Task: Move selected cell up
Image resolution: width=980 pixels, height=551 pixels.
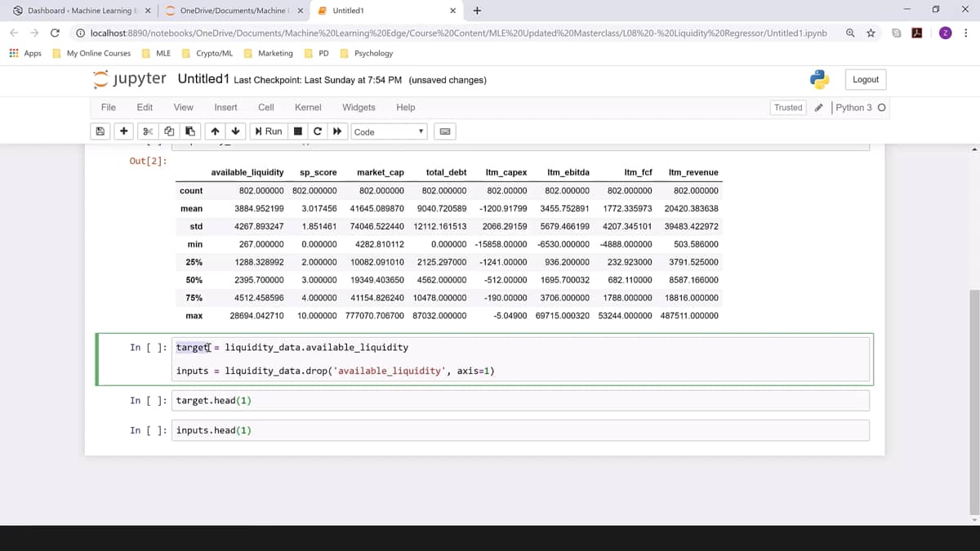Action: (215, 131)
